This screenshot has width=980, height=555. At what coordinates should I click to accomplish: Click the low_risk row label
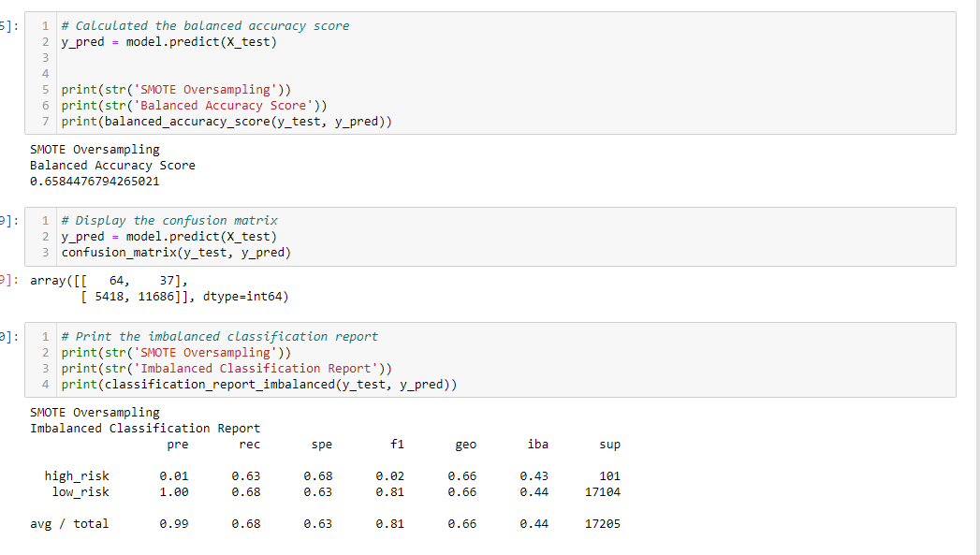80,492
